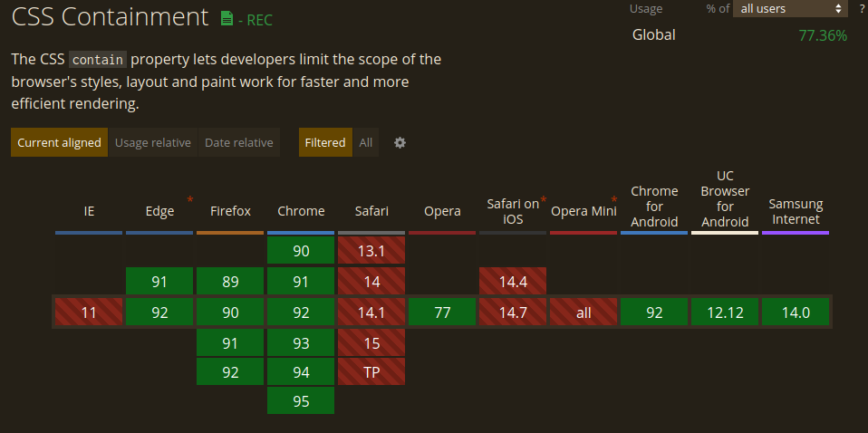Screen dimensions: 868x433
Task: Show All browsers in the table
Action: click(366, 143)
